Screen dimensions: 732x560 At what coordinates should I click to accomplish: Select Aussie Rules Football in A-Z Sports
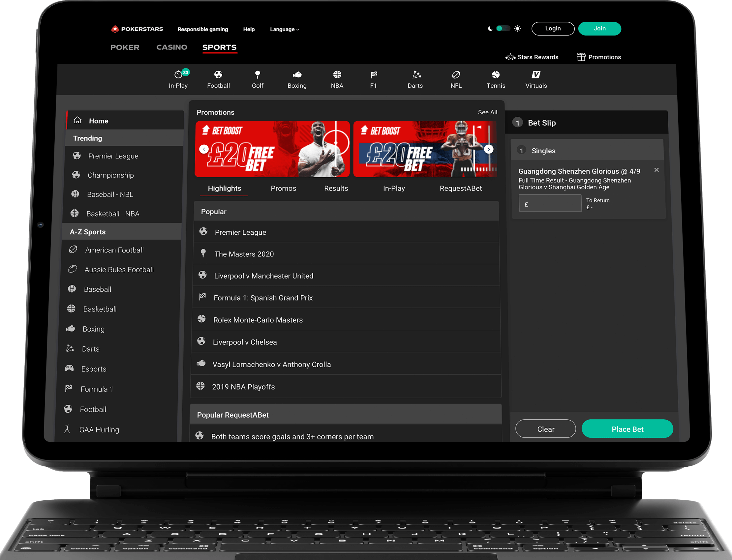(120, 269)
